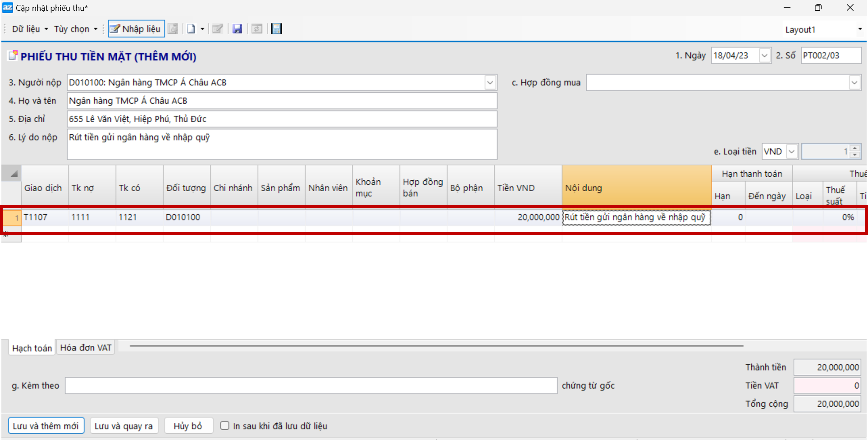Screen dimensions: 868x440
Task: Open the calculator icon in toolbar
Action: 276,29
